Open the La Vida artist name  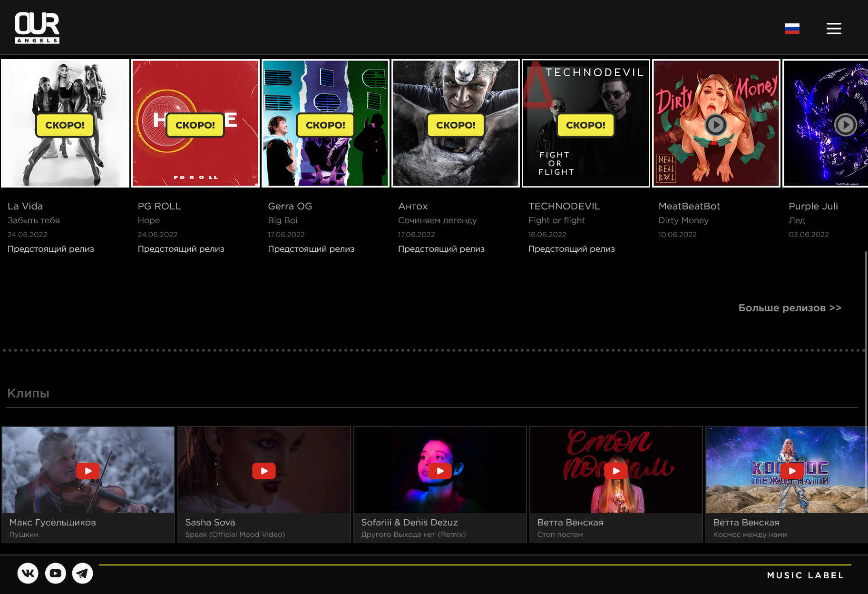point(25,206)
